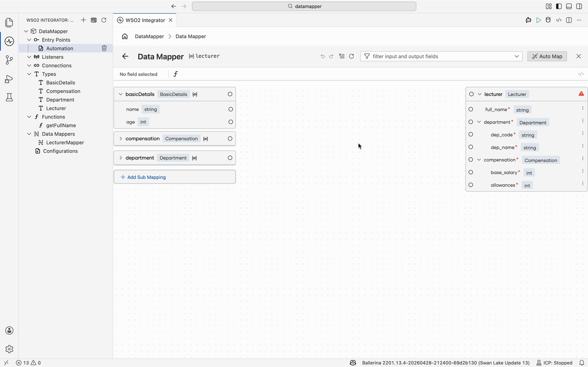The width and height of the screenshot is (588, 367).
Task: Run the integration with the play icon
Action: [539, 20]
